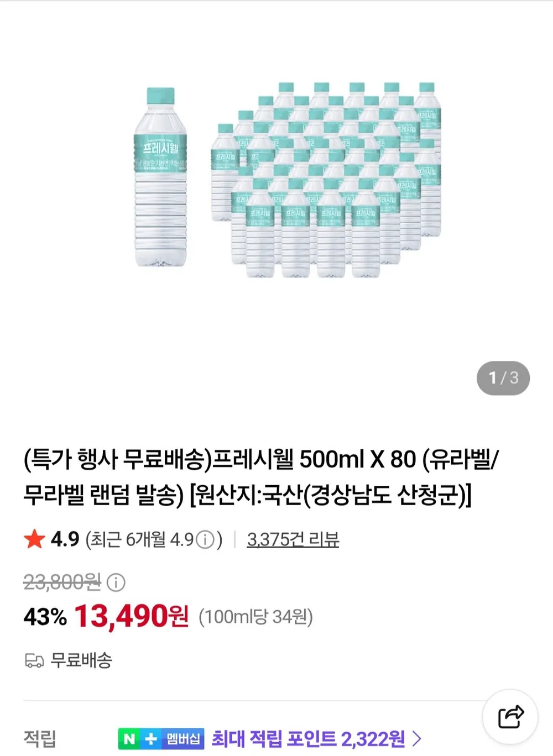The height and width of the screenshot is (756, 553).
Task: Click info icon beside recent 6-month rating
Action: tap(205, 539)
